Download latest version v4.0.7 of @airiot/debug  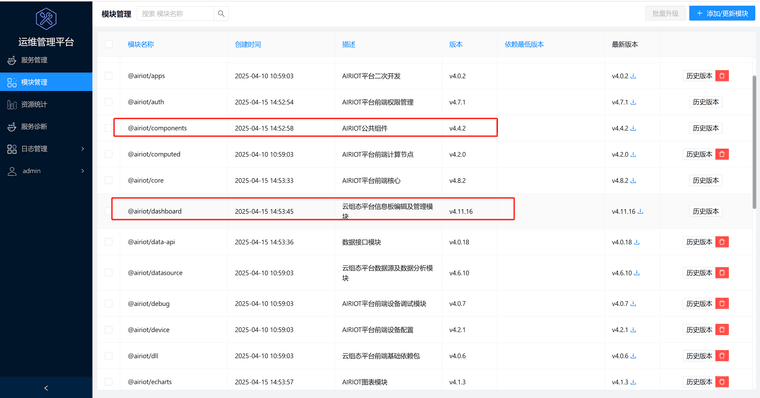tap(633, 304)
